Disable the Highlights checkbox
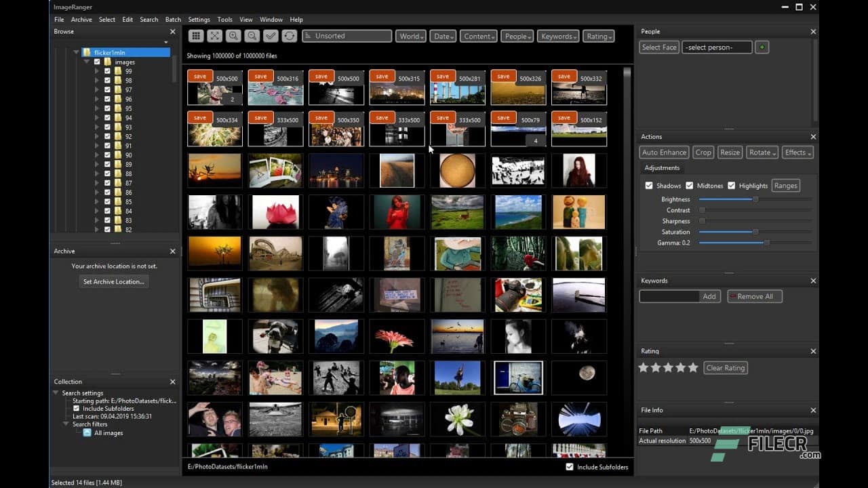This screenshot has width=868, height=488. (x=731, y=185)
